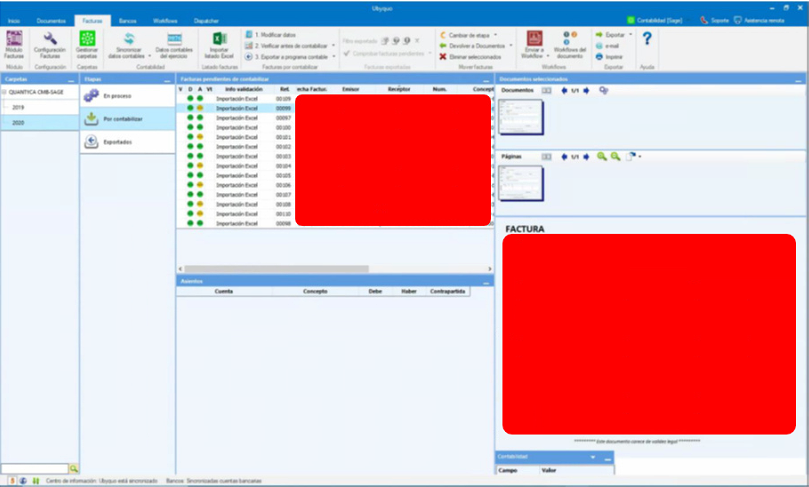This screenshot has width=809, height=487.
Task: Select 2020 folder in tree
Action: tap(18, 123)
